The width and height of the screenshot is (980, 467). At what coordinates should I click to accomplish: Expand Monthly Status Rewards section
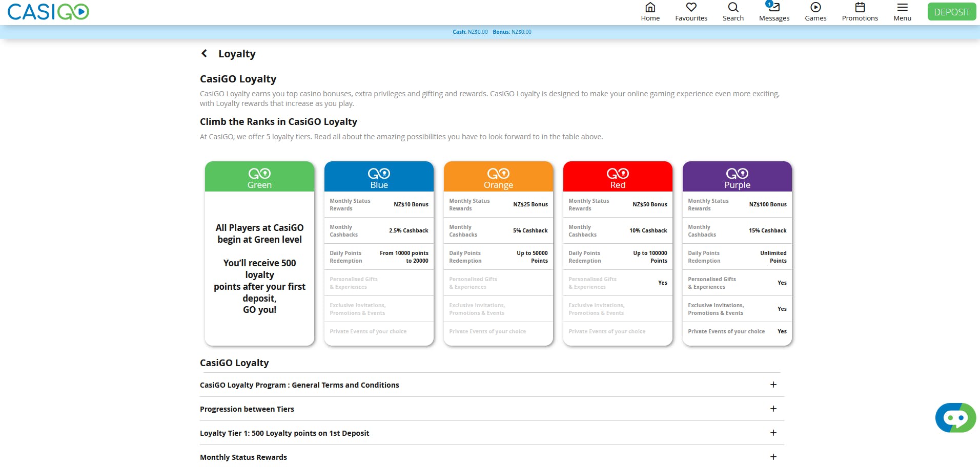pos(773,457)
